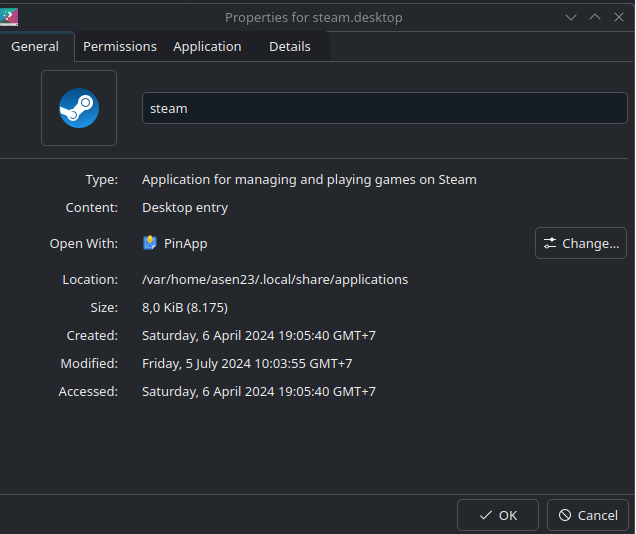Open the window menu icon in title bar
Screen dimensions: 636x534
[11, 17]
